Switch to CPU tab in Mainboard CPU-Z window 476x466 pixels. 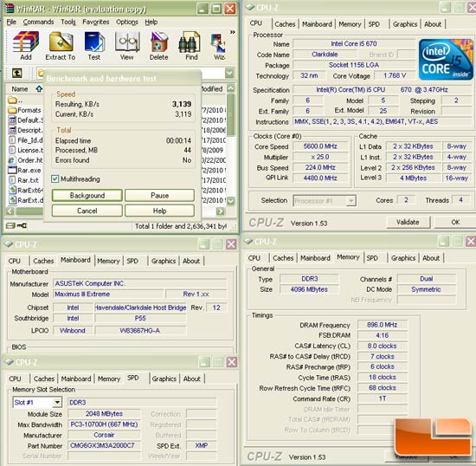click(x=14, y=261)
